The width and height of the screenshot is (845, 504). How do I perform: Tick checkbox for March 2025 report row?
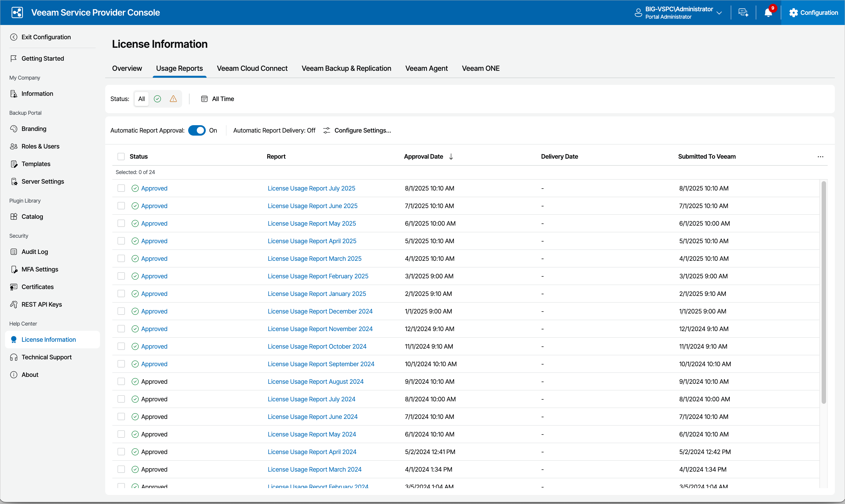click(x=121, y=259)
